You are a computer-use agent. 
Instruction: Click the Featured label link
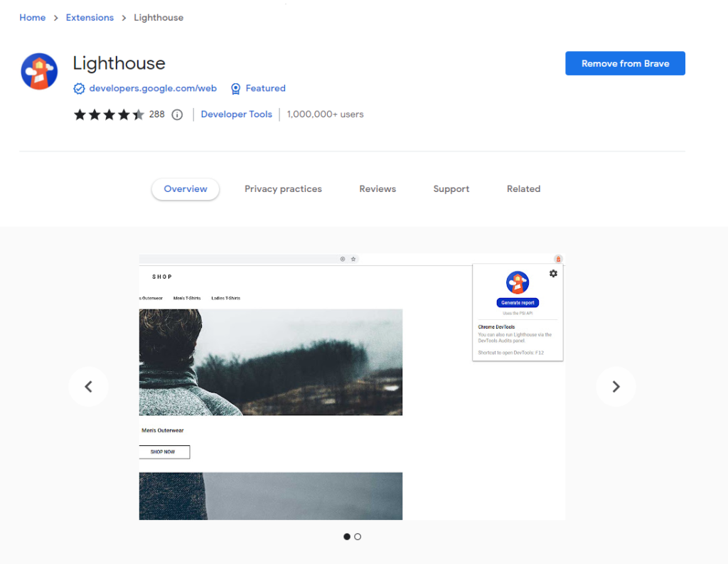[266, 88]
